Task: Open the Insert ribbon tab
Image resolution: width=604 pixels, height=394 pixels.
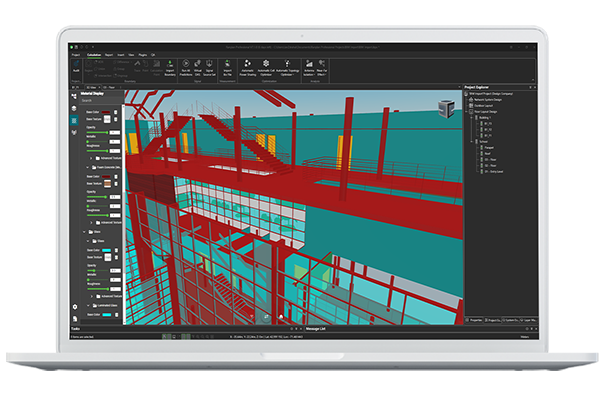Action: (x=121, y=55)
